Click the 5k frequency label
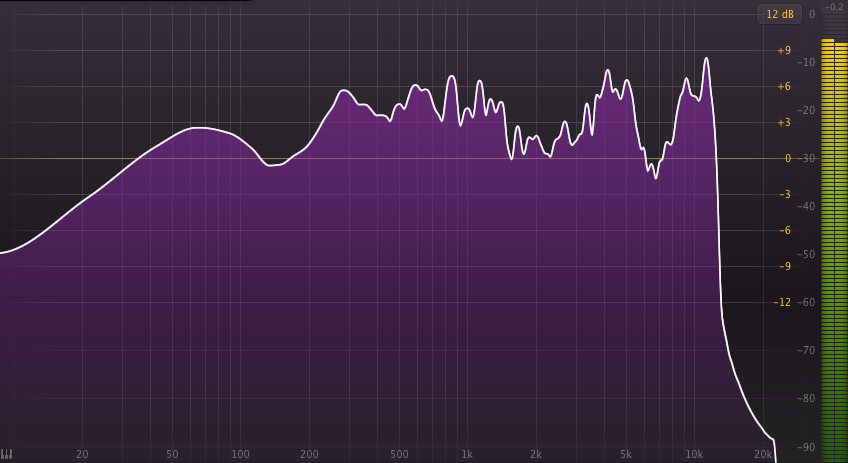Image resolution: width=848 pixels, height=463 pixels. [626, 454]
